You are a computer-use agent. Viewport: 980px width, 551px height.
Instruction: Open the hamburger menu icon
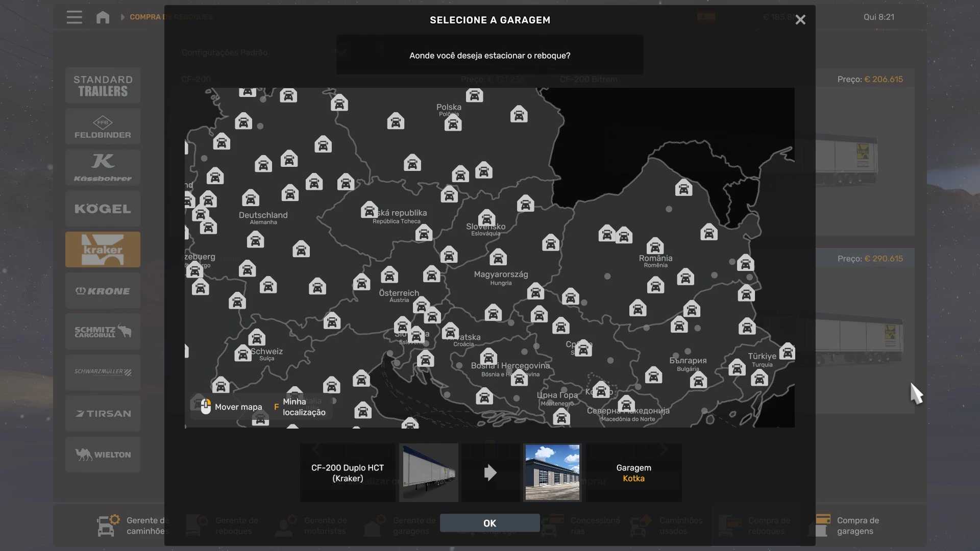[75, 17]
